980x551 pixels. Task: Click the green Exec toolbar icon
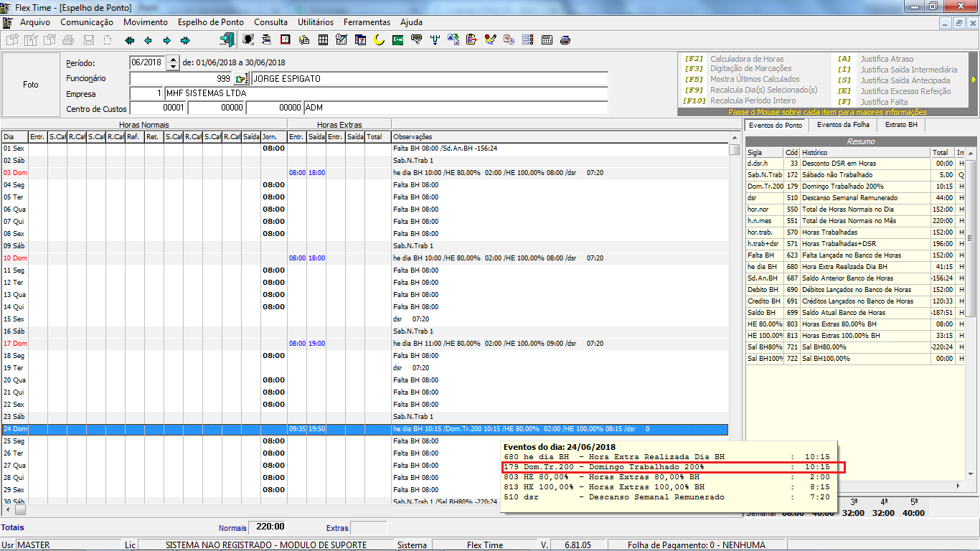coord(397,40)
